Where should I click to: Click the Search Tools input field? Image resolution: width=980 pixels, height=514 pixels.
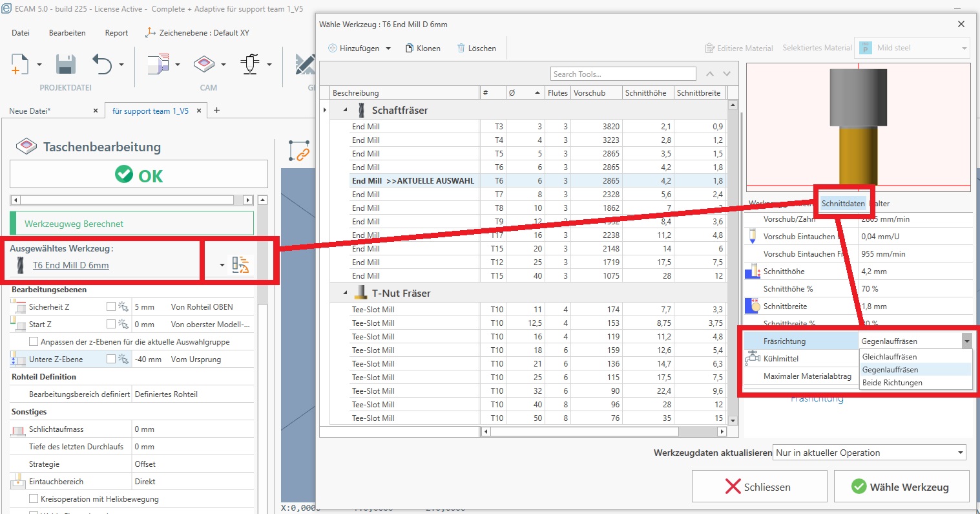coord(623,74)
